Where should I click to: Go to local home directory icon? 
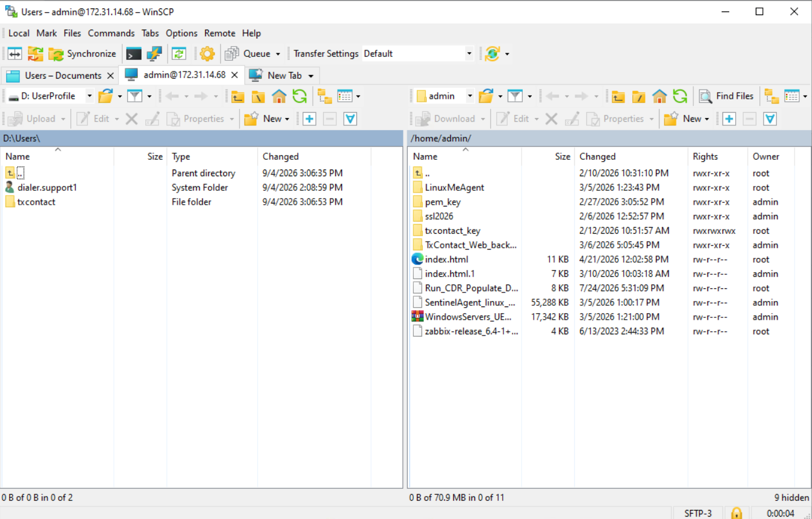[279, 96]
